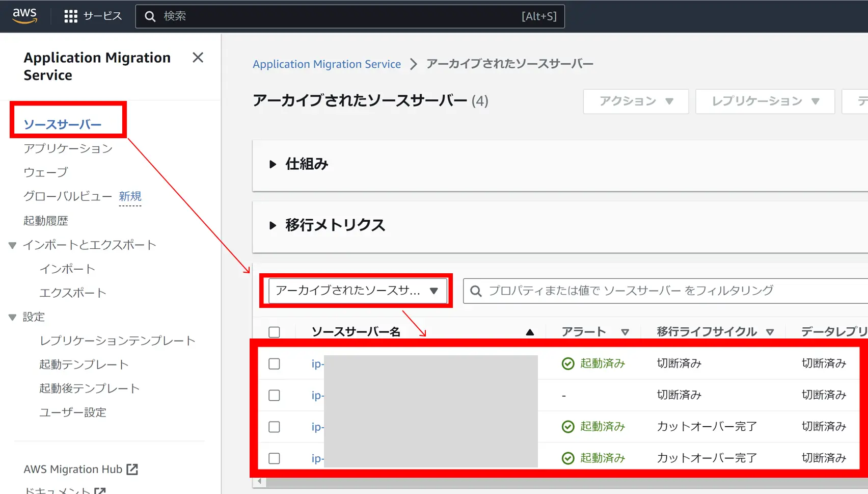This screenshot has width=868, height=494.
Task: Open エクスポート in the sidebar
Action: 73,293
